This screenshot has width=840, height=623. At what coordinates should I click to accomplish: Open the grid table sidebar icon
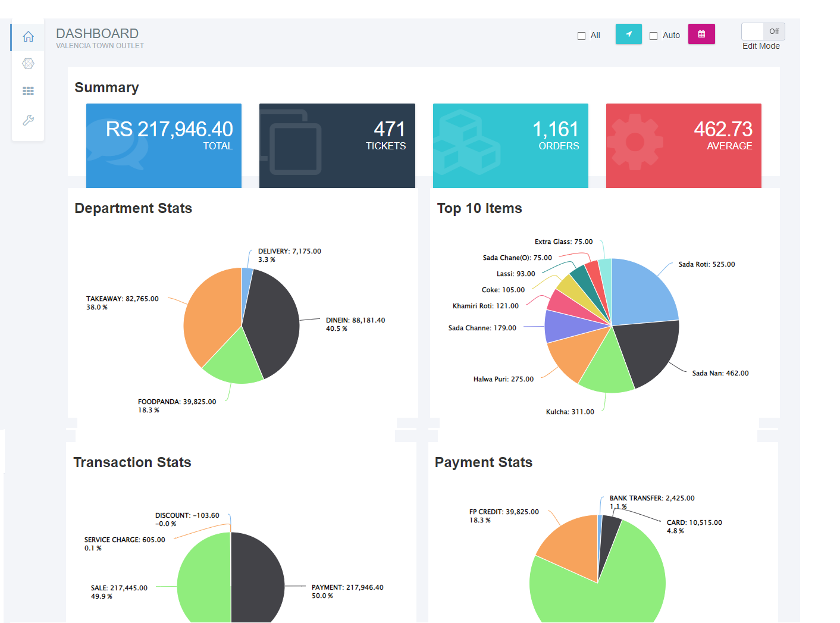click(28, 91)
